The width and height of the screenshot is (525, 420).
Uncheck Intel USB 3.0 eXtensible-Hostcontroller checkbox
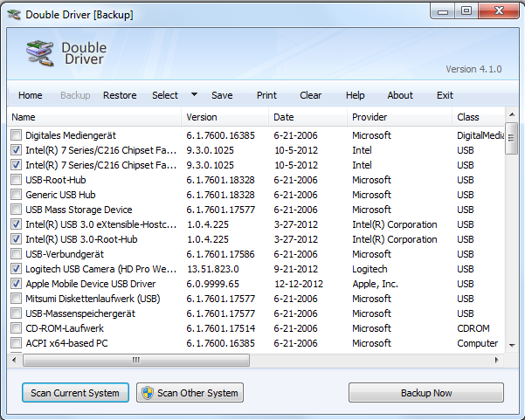tap(16, 224)
